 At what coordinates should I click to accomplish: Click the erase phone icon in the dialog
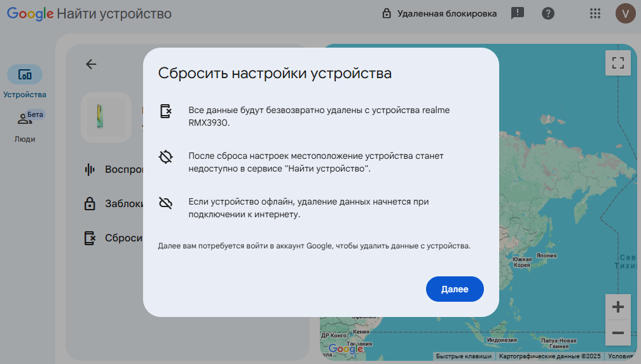[x=165, y=111]
